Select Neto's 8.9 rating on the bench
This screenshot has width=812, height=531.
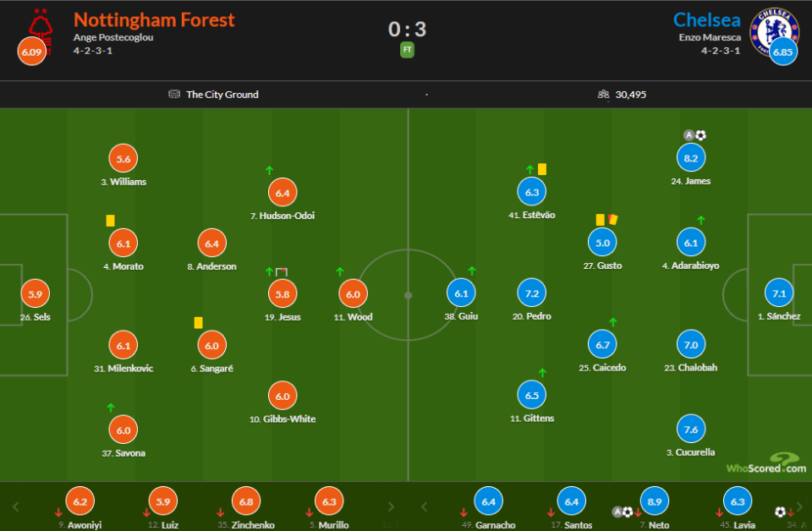(655, 501)
